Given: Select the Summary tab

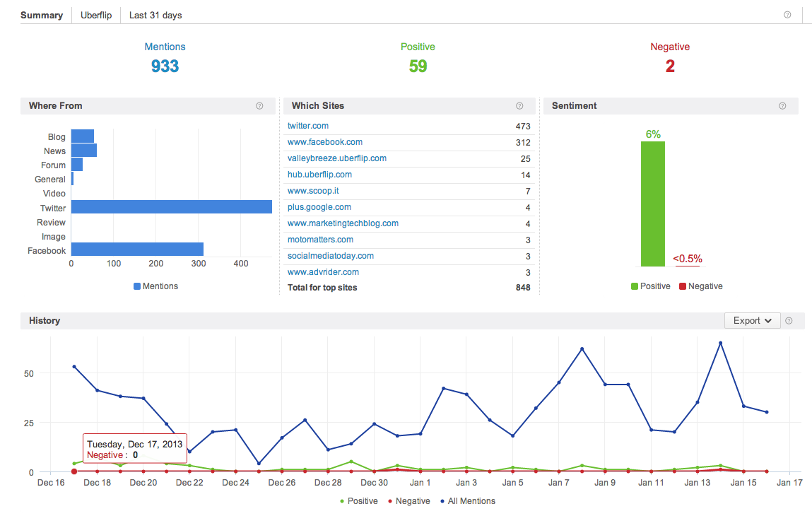Looking at the screenshot, I should [x=42, y=15].
